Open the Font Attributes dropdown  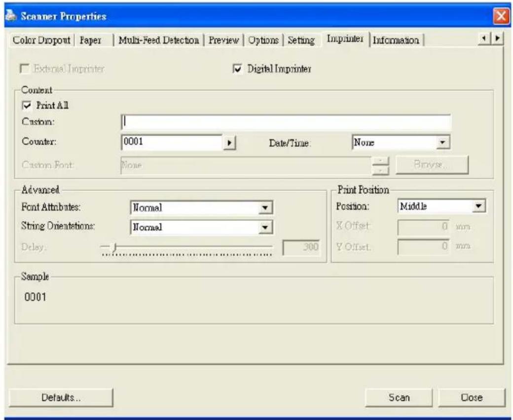pyautogui.click(x=265, y=208)
